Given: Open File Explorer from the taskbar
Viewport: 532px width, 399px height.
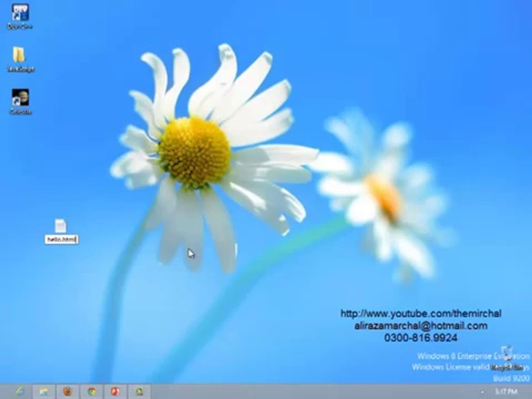Looking at the screenshot, I should click(44, 392).
